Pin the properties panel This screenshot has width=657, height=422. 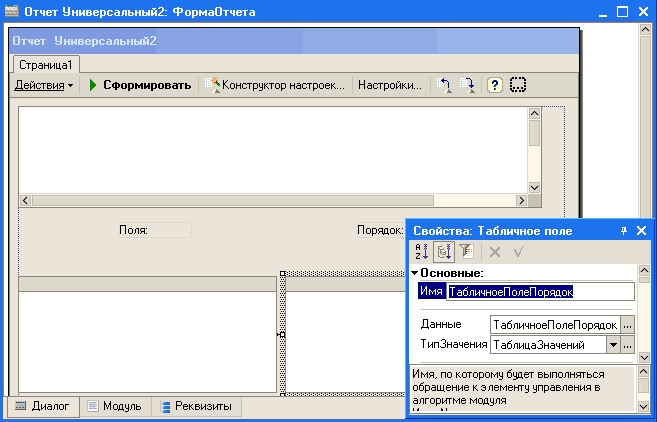[624, 230]
